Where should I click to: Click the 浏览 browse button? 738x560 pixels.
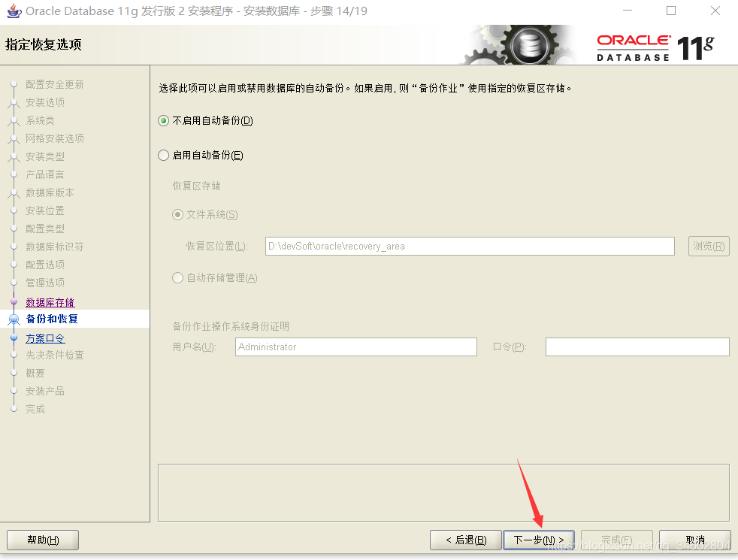click(x=709, y=246)
